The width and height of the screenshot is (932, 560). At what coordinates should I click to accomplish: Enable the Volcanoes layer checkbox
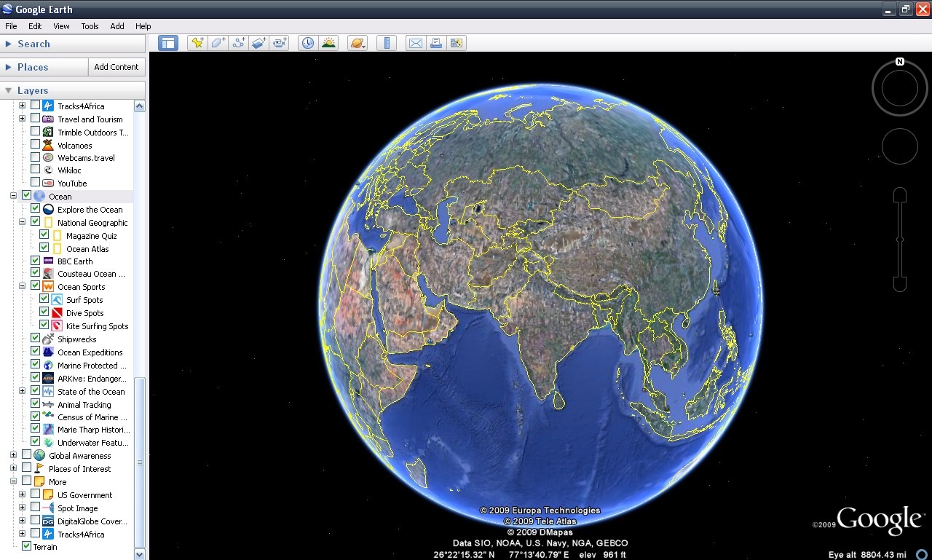pos(35,144)
